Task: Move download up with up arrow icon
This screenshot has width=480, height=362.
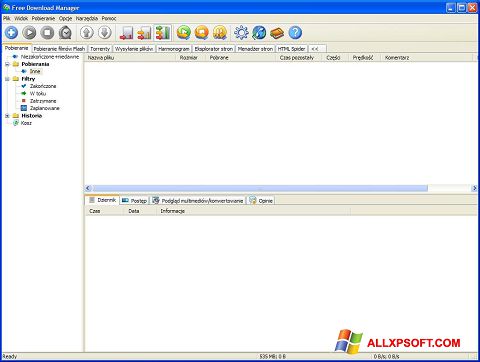Action: [87, 33]
